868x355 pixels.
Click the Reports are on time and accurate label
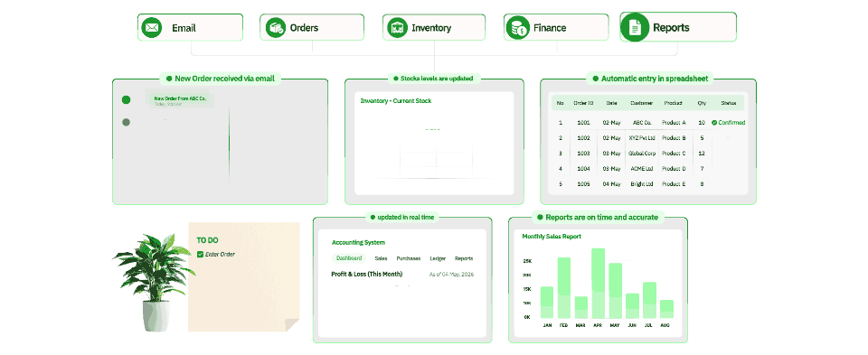pos(598,218)
